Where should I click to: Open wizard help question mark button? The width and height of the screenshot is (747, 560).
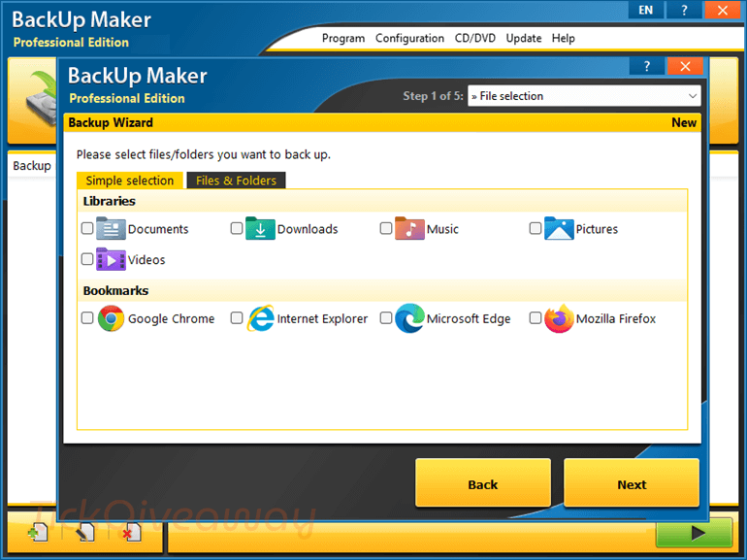(x=646, y=66)
